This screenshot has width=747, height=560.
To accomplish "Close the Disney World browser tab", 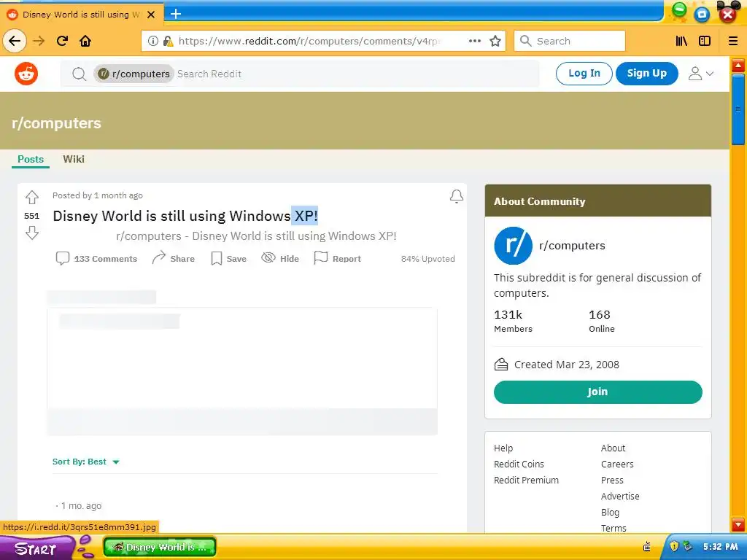I will [x=151, y=15].
